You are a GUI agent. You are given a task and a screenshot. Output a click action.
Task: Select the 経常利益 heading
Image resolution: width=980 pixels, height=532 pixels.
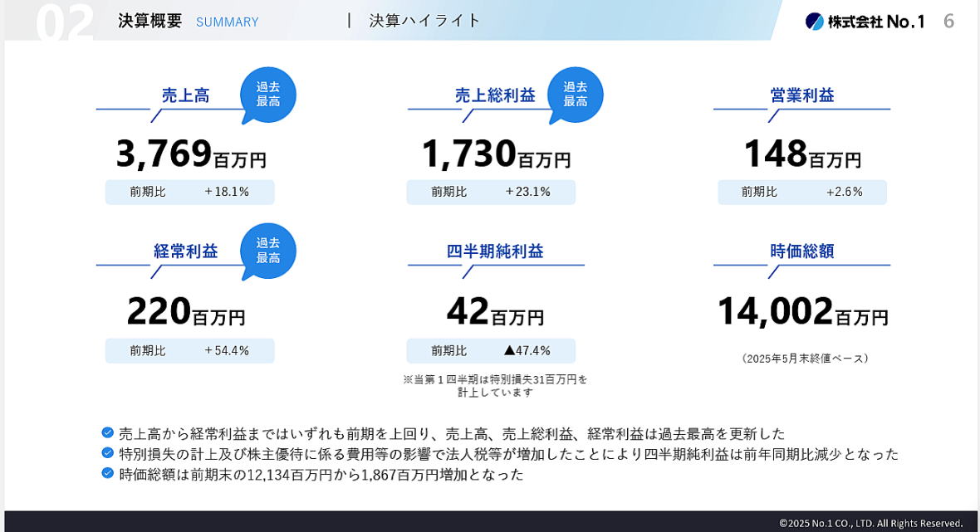pos(186,251)
